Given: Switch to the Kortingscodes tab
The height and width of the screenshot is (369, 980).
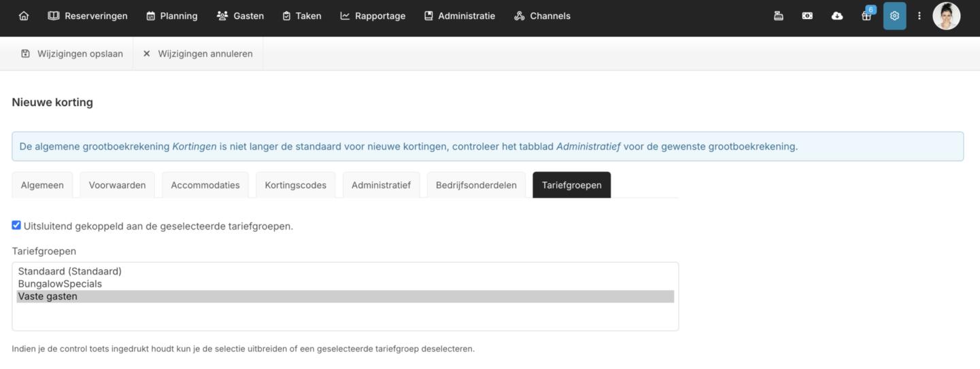Looking at the screenshot, I should pyautogui.click(x=295, y=185).
